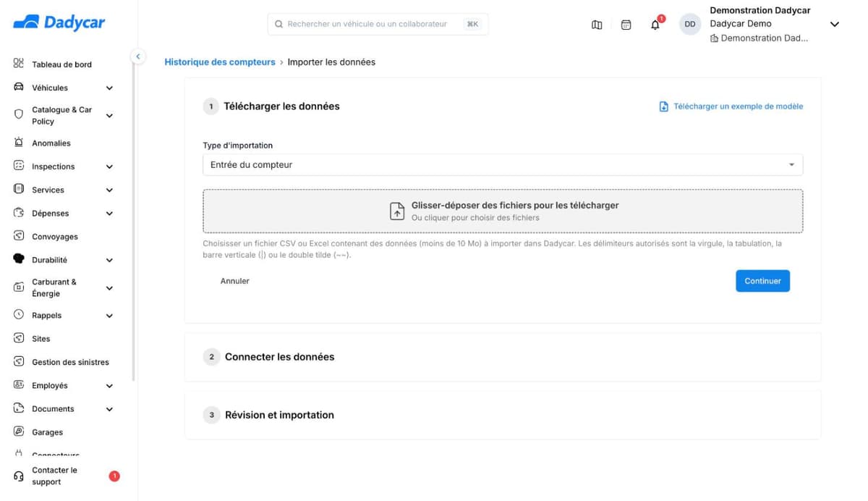Open step 3 Révision et importation
868x501 pixels.
tap(279, 415)
